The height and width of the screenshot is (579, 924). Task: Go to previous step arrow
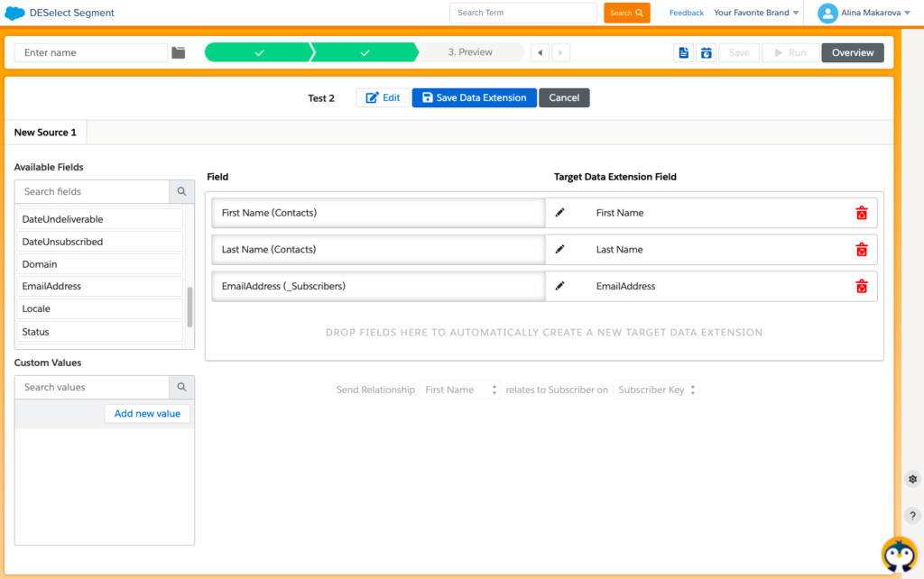pos(540,53)
